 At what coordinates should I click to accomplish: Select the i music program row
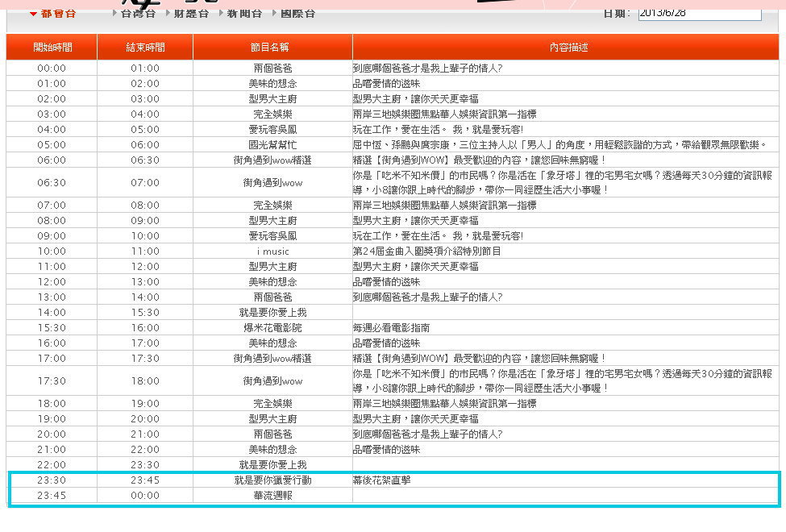point(393,251)
